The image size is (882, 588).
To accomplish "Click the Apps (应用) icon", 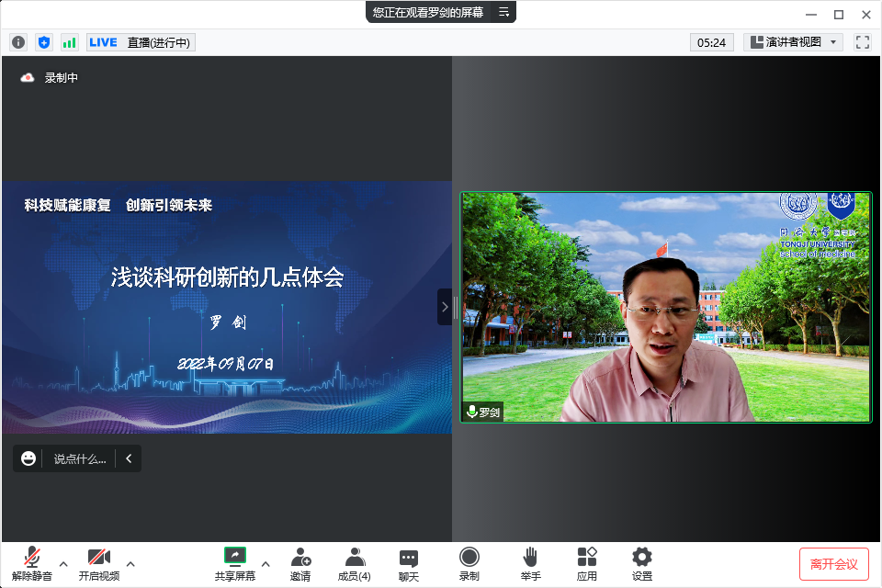I will [587, 563].
